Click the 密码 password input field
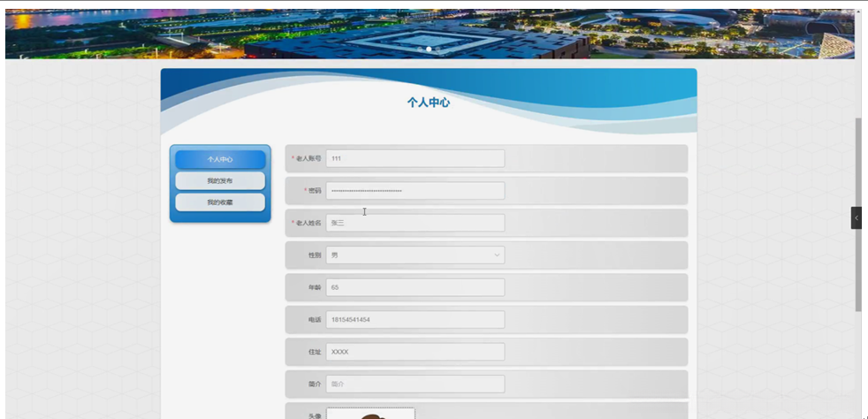This screenshot has height=419, width=868. pyautogui.click(x=415, y=191)
